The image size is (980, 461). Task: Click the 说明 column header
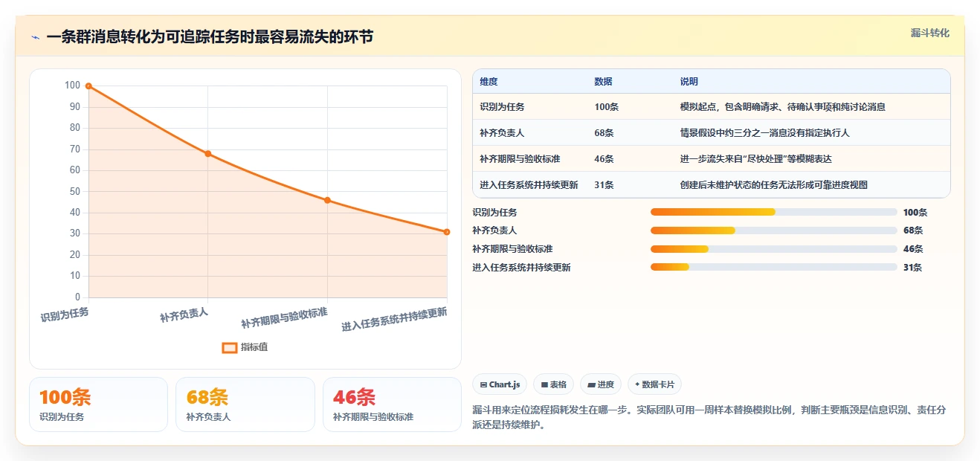(689, 82)
